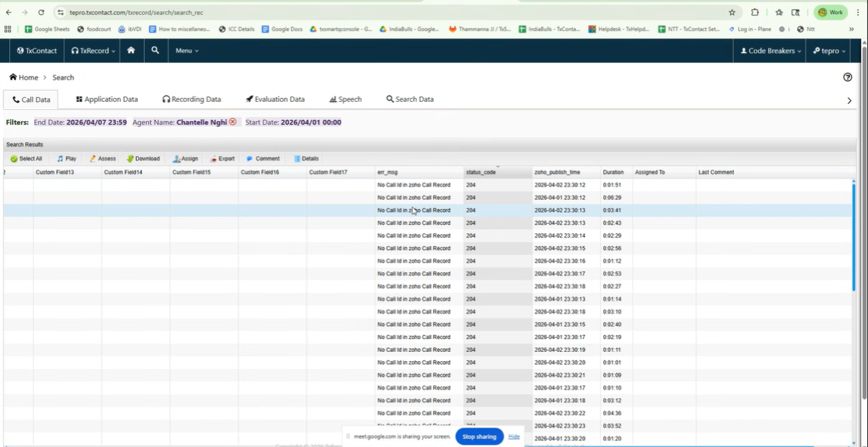This screenshot has height=447, width=868.
Task: Switch to the Recording Data tab
Action: tap(191, 99)
